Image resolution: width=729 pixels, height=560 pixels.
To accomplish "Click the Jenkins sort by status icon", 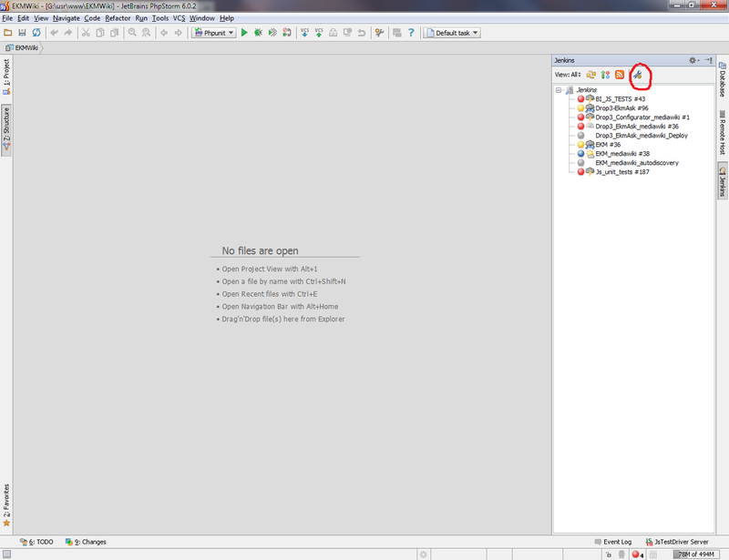I will (605, 75).
